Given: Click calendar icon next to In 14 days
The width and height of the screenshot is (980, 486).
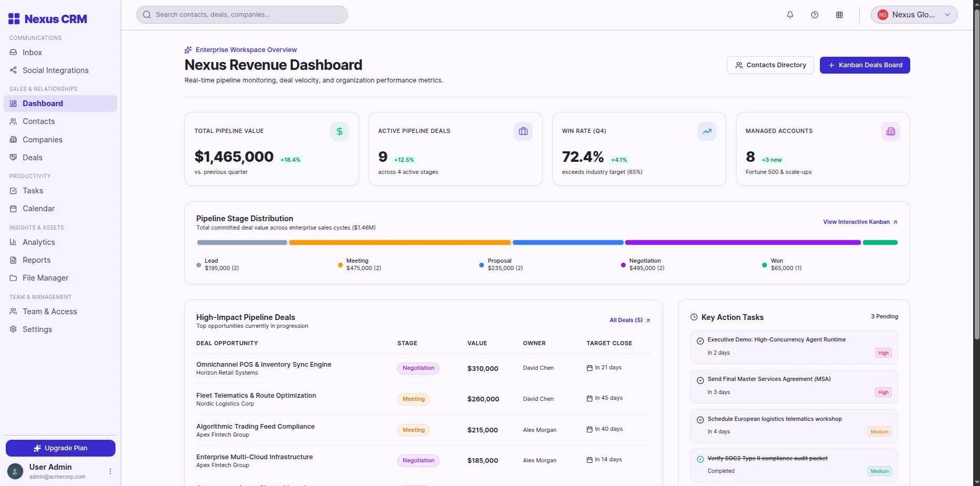Looking at the screenshot, I should (x=589, y=460).
